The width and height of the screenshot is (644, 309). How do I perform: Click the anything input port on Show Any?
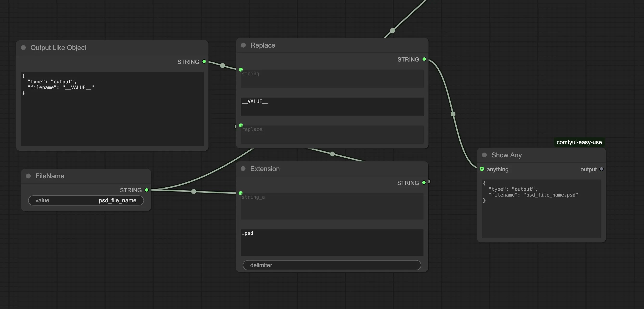click(482, 169)
